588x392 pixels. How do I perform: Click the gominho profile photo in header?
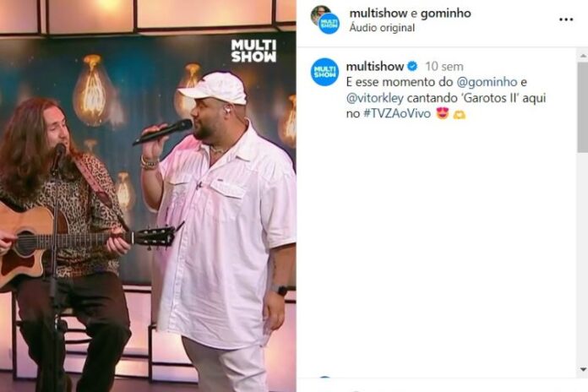point(319,14)
